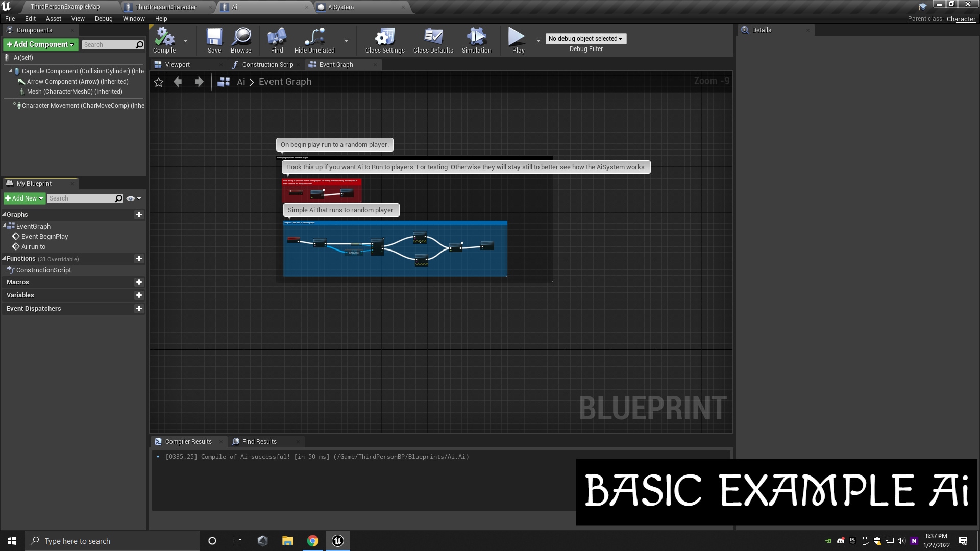Expand the Character Movement component
This screenshot has width=980, height=551.
click(x=14, y=105)
